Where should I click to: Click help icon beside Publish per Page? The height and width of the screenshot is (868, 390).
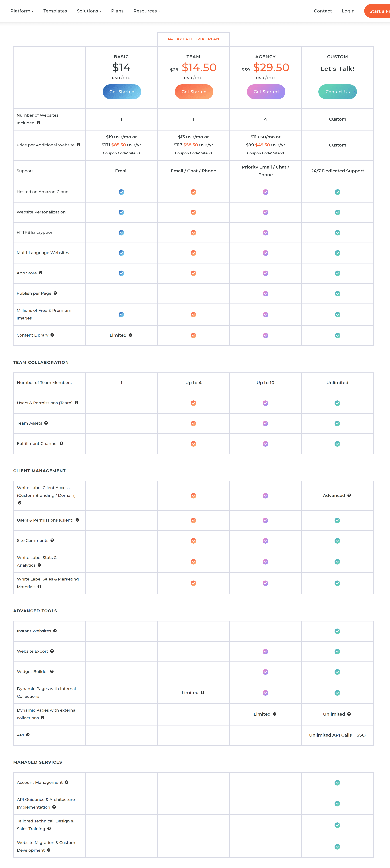[x=55, y=293]
